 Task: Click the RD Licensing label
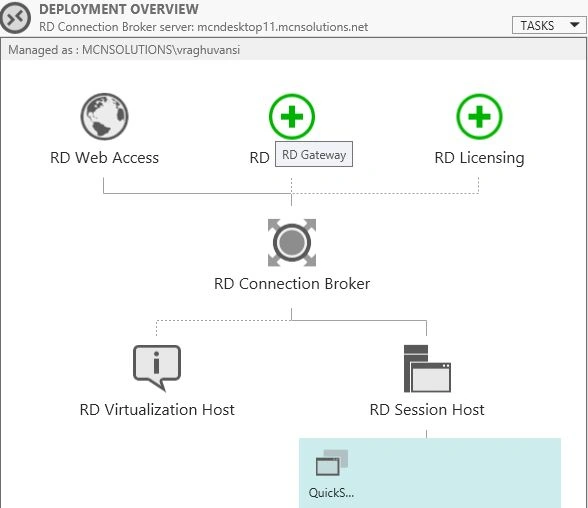point(479,158)
